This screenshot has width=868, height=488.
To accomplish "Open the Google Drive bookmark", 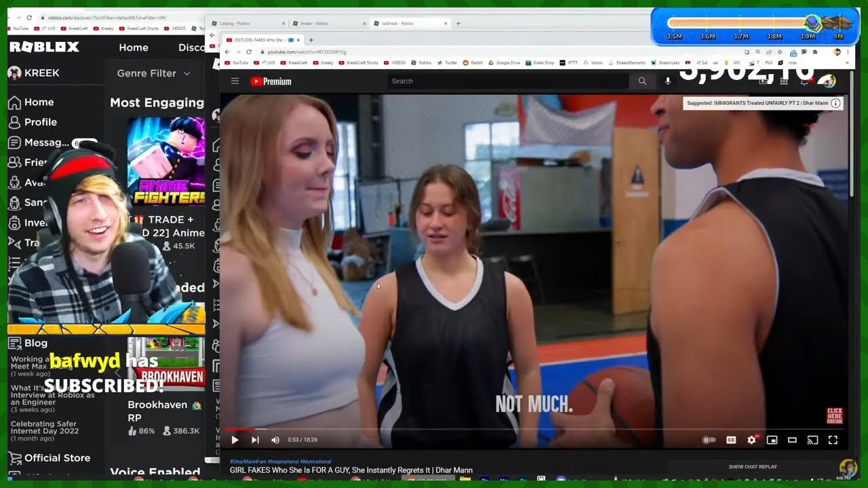I will pos(504,62).
